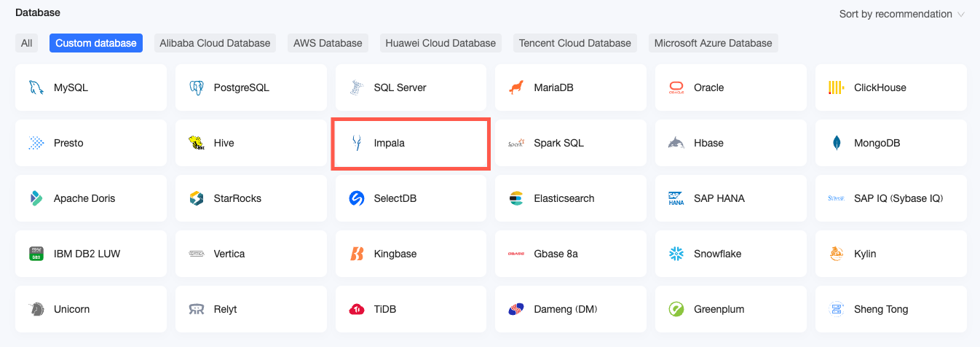The image size is (980, 347).
Task: Click the 'Spark SQL' label text
Action: (558, 143)
